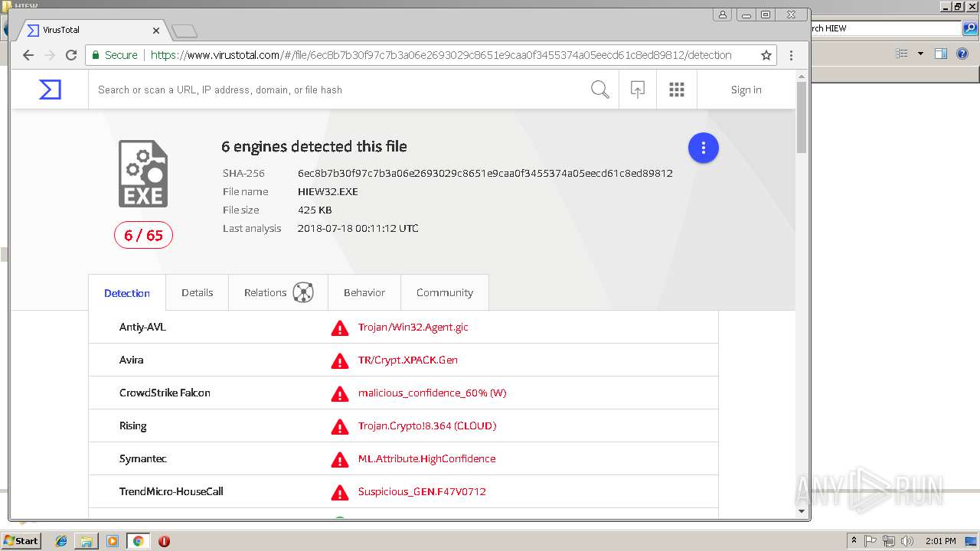Reload the page with the refresh icon

click(x=71, y=55)
